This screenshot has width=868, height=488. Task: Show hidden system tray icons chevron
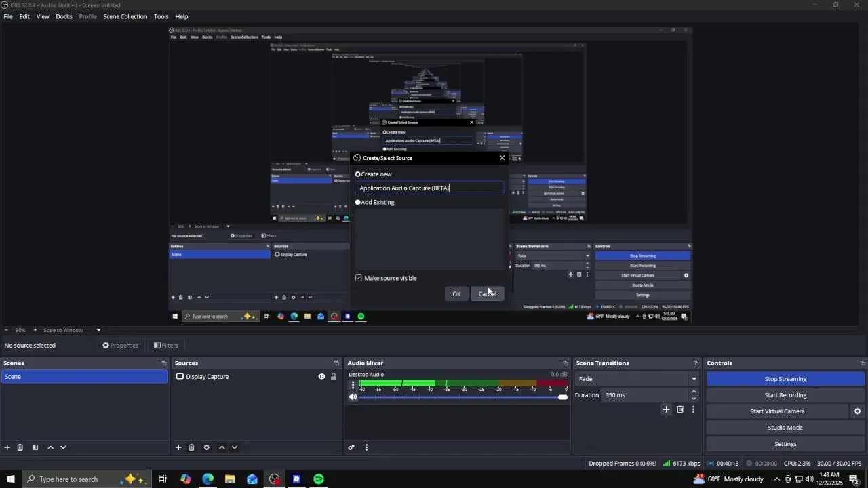[x=777, y=479]
